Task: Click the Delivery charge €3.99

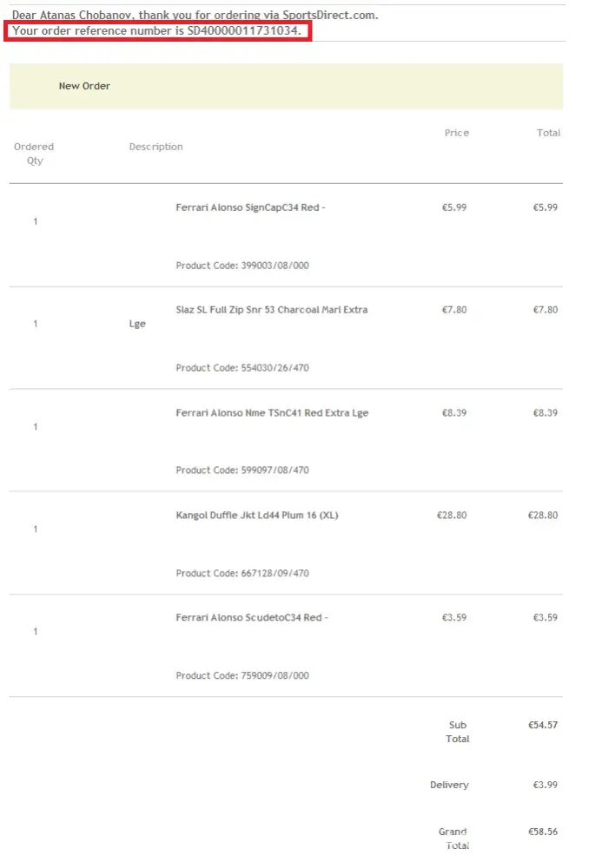Action: click(546, 785)
